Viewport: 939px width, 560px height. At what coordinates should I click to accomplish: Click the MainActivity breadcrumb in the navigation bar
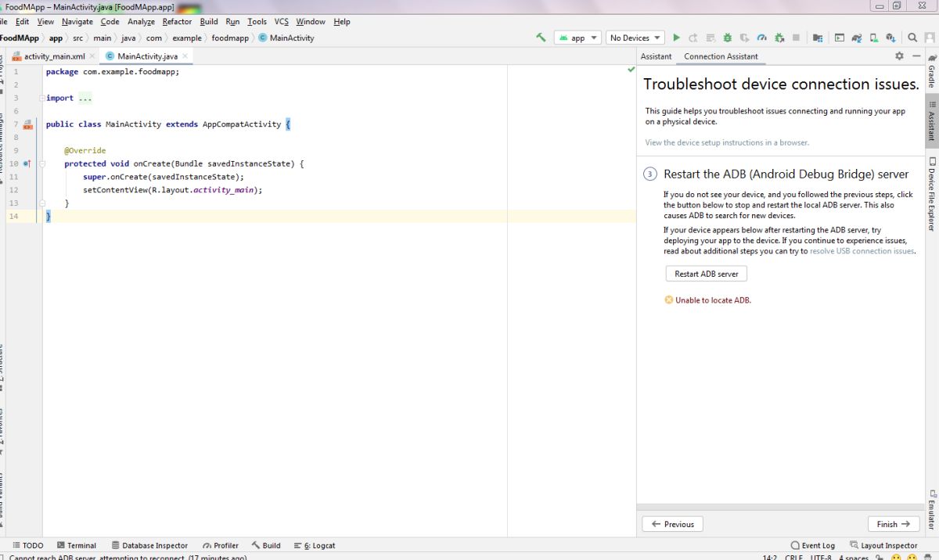286,38
